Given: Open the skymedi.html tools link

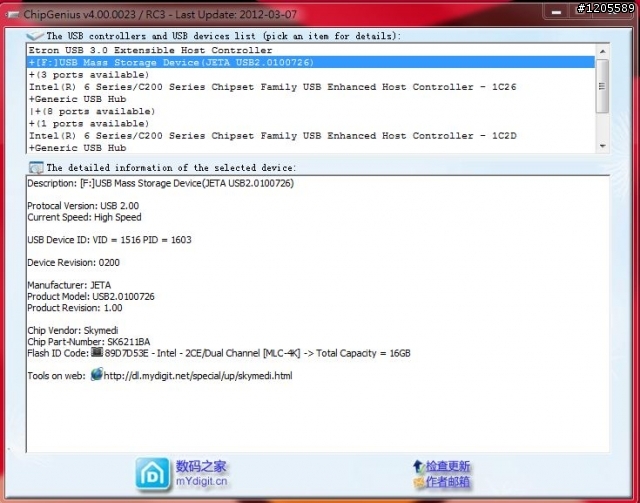Looking at the screenshot, I should pyautogui.click(x=198, y=376).
